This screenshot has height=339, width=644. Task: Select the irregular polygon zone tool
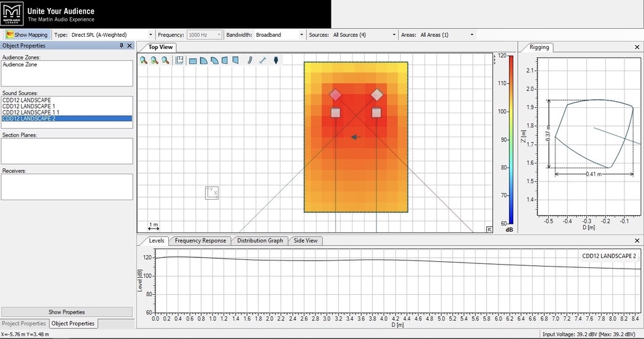(235, 60)
